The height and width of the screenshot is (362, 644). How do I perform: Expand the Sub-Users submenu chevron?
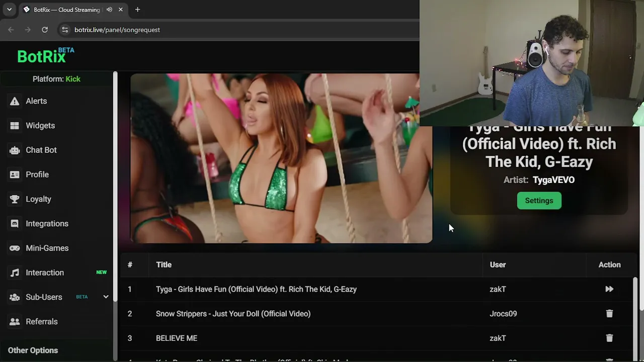tap(106, 297)
